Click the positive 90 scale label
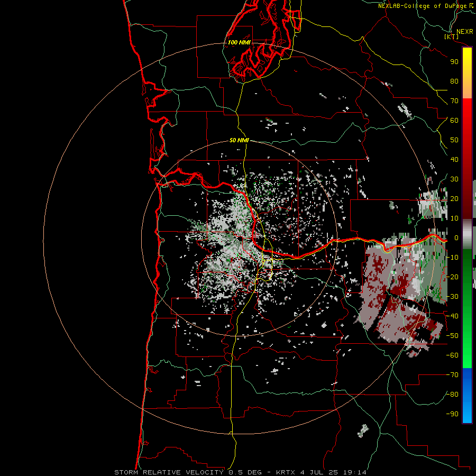This screenshot has height=476, width=476. [454, 62]
